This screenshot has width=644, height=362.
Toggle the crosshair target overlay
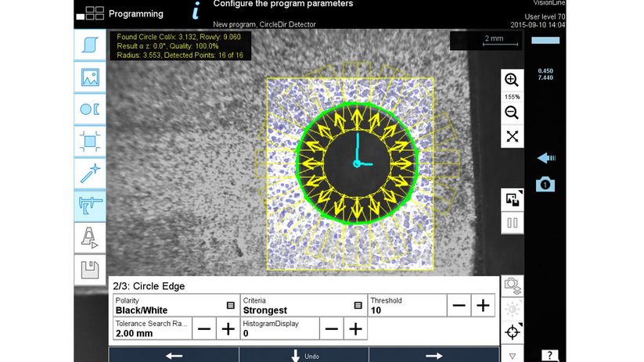513,332
